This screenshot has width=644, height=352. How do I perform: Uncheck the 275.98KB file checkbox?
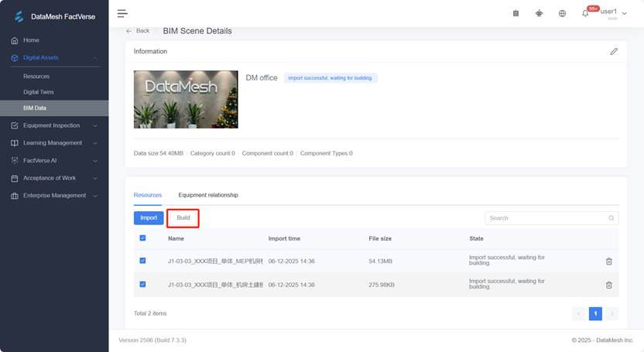142,285
